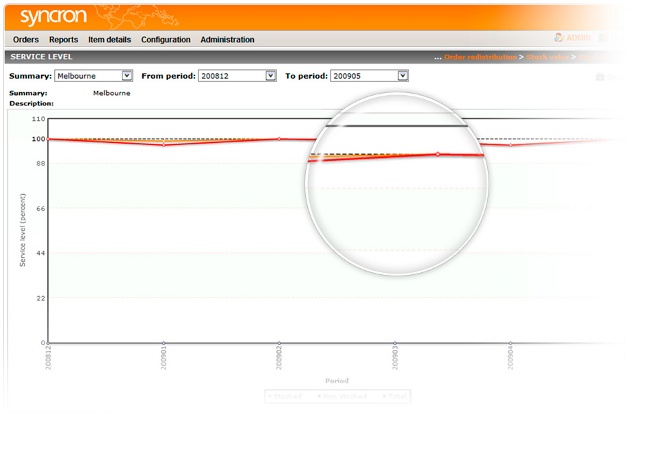Click the 66 y-axis value
650x450 pixels.
pyautogui.click(x=40, y=208)
